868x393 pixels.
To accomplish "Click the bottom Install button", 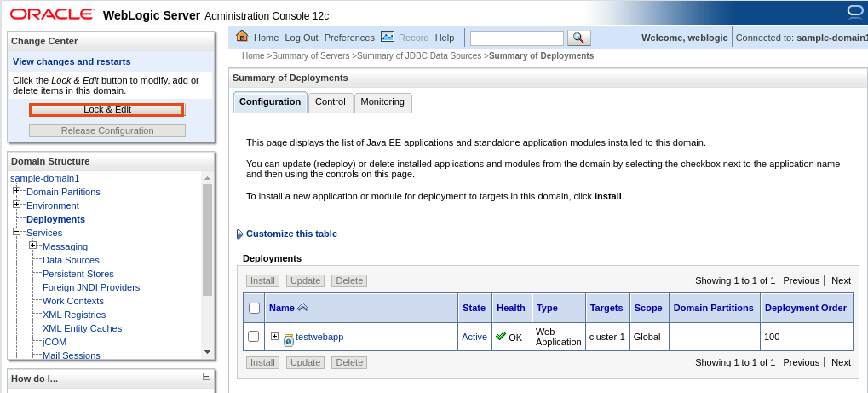I will 262,362.
